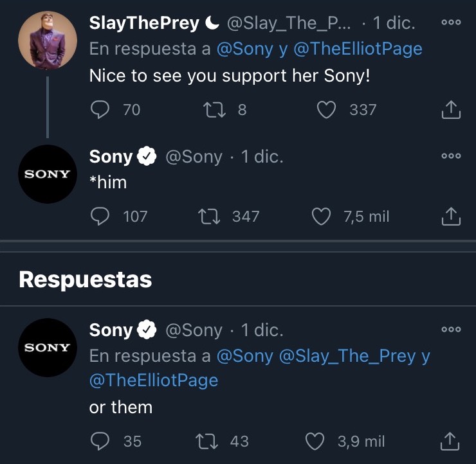
Task: Open more options on "or them" tweet
Action: tap(452, 330)
